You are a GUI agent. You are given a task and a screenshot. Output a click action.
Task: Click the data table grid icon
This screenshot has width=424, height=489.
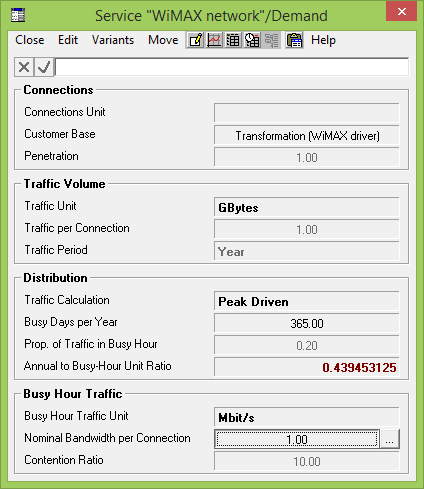pyautogui.click(x=233, y=40)
